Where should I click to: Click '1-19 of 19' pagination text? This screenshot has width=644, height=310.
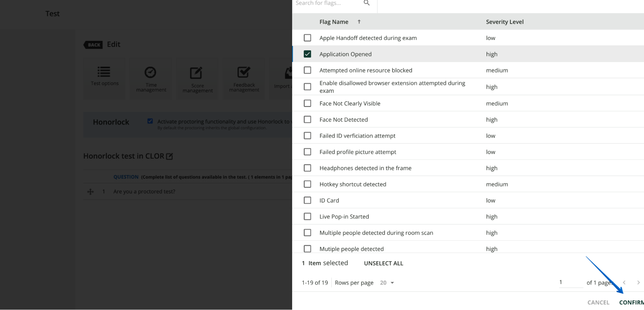tap(315, 283)
